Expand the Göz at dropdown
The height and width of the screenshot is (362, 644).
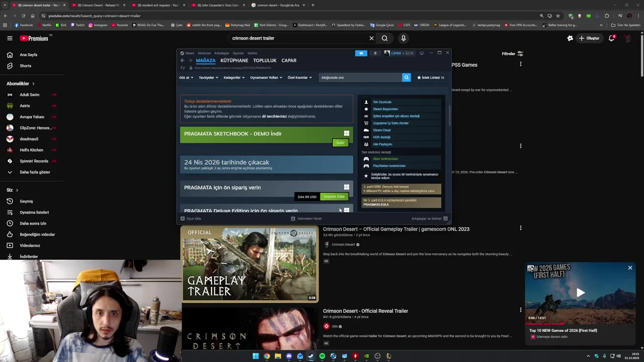click(186, 77)
